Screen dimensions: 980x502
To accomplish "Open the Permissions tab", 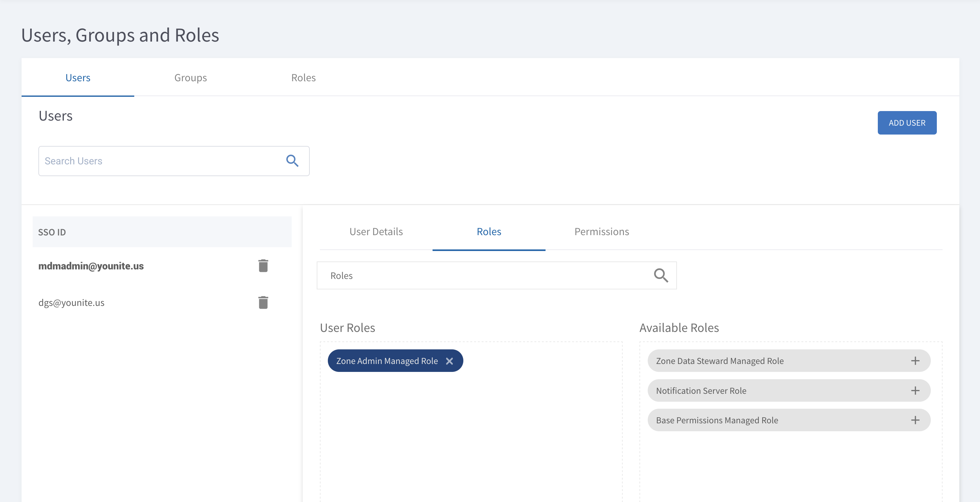I will click(x=601, y=232).
